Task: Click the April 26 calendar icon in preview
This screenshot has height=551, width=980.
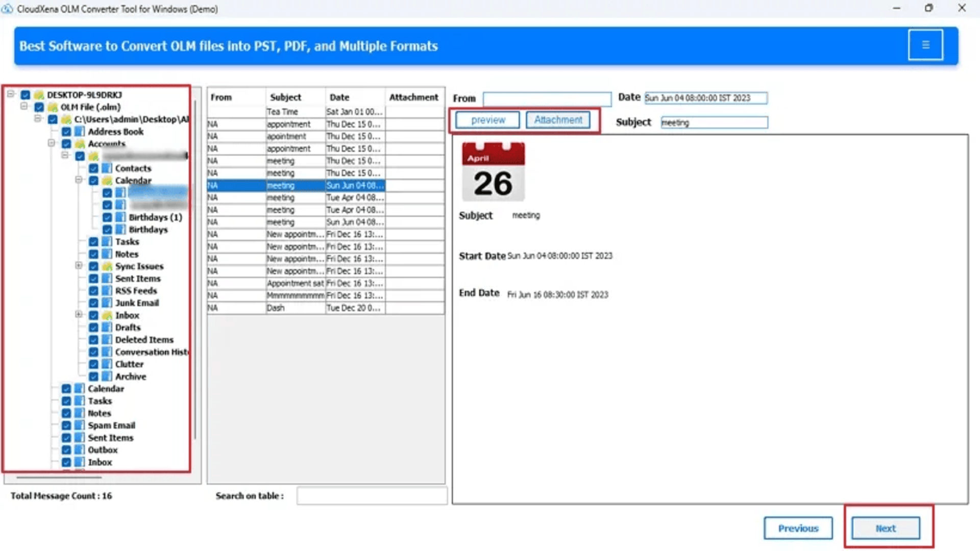Action: (x=492, y=173)
